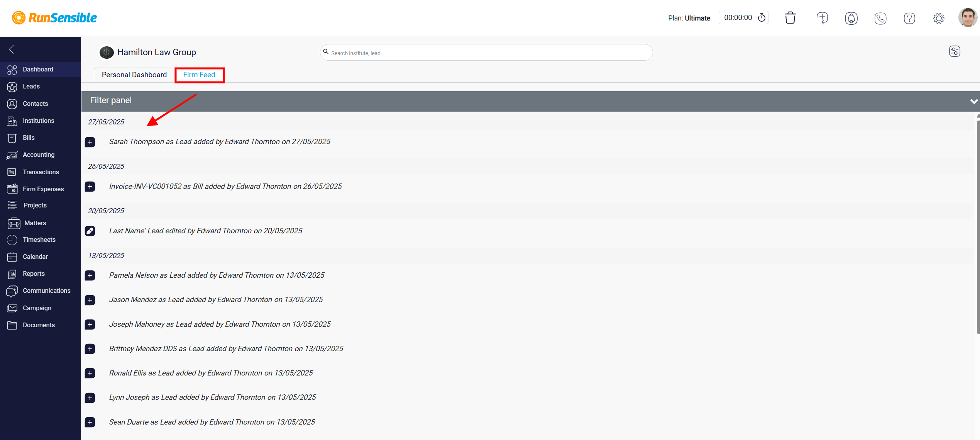The height and width of the screenshot is (440, 980).
Task: Click the 13/05/2025 date header
Action: [106, 256]
